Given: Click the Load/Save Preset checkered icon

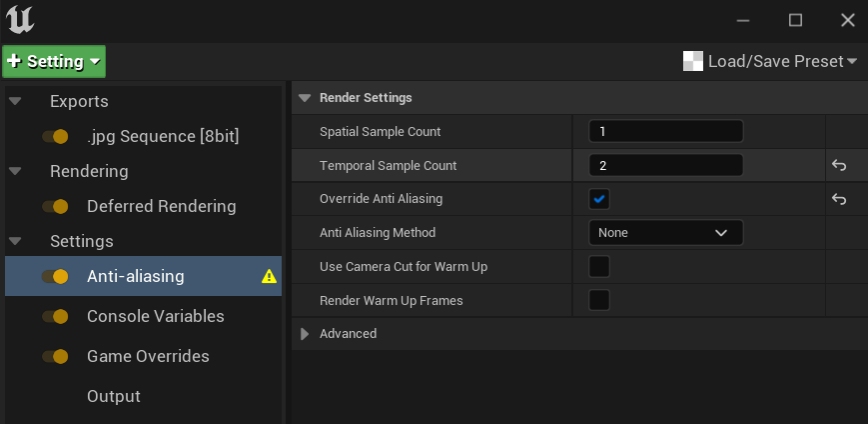Looking at the screenshot, I should (693, 62).
